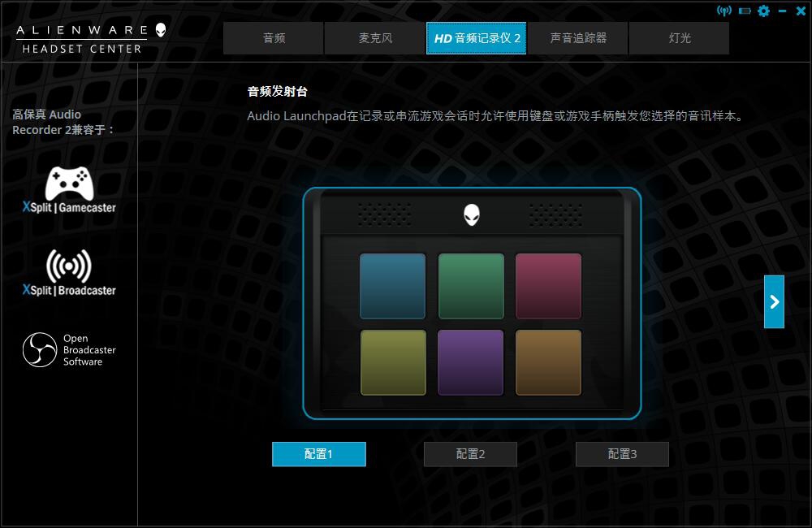Open the 声音追踪器 tab
812x528 pixels.
click(577, 37)
